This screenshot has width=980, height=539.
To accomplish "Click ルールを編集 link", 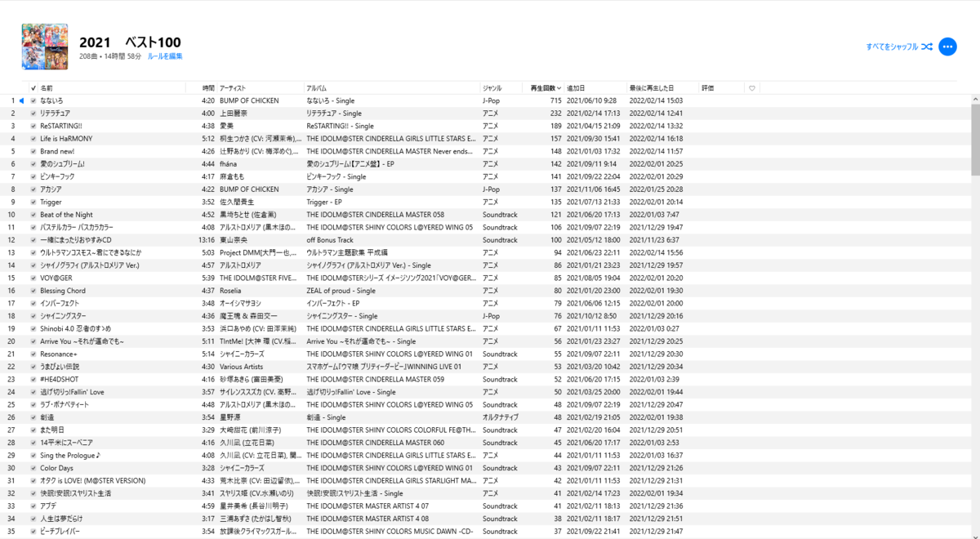I will [x=165, y=56].
